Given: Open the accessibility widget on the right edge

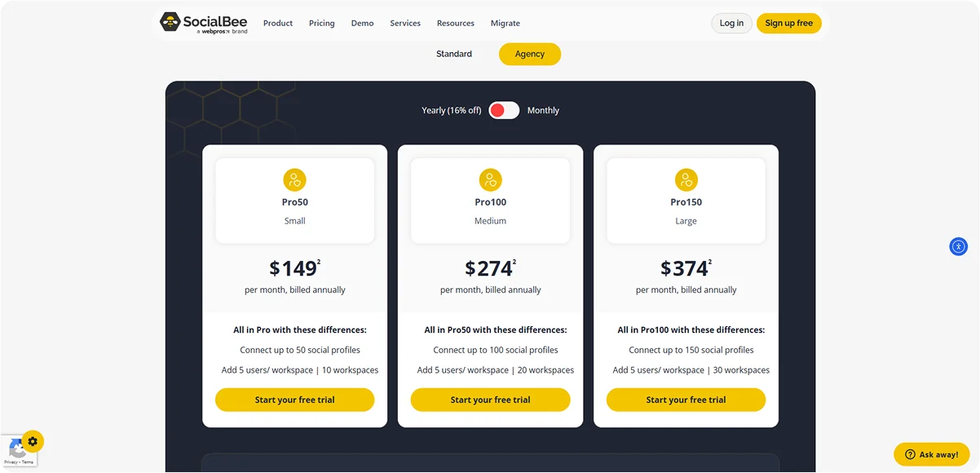Looking at the screenshot, I should coord(958,246).
